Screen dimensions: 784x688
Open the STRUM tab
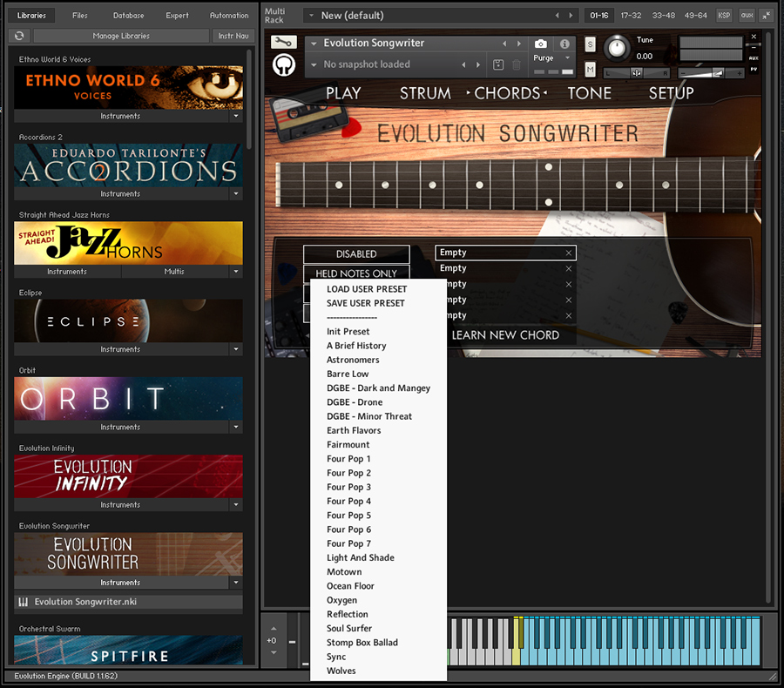tap(425, 93)
